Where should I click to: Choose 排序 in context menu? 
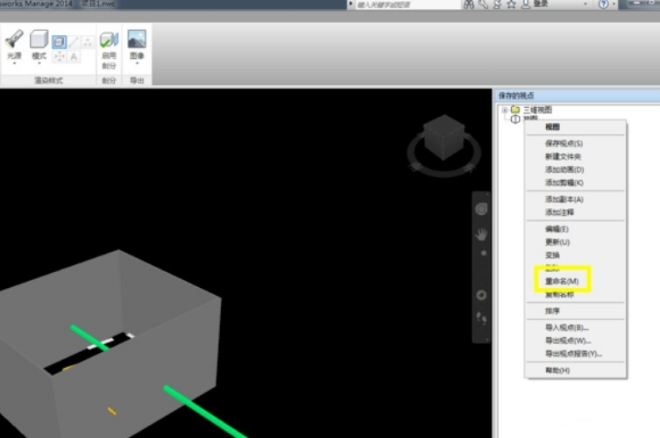tap(575, 311)
